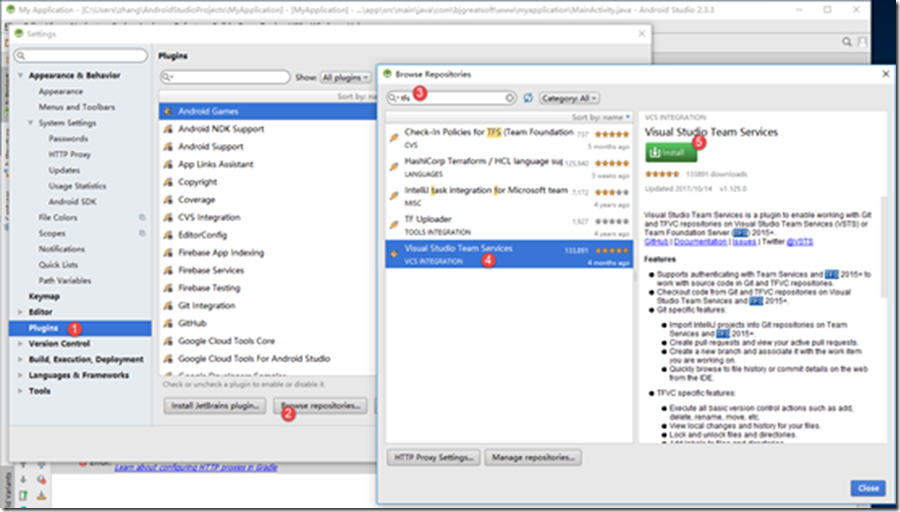
Task: Click Manage repositories button
Action: (533, 457)
